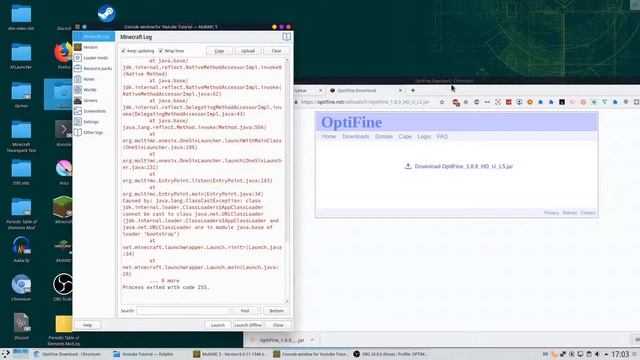Image resolution: width=640 pixels, height=360 pixels.
Task: Open the OptiFine Downloads link
Action: [356, 136]
